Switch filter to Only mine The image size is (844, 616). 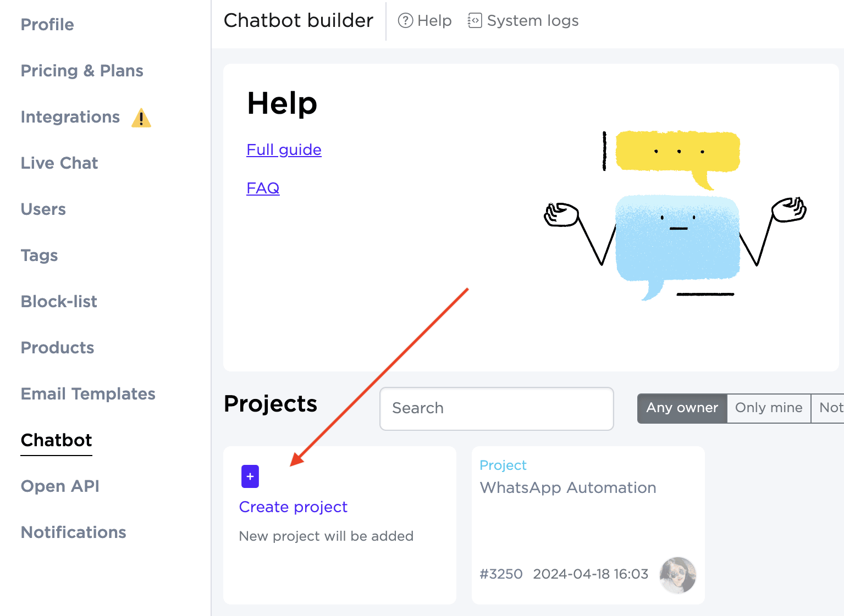click(768, 408)
